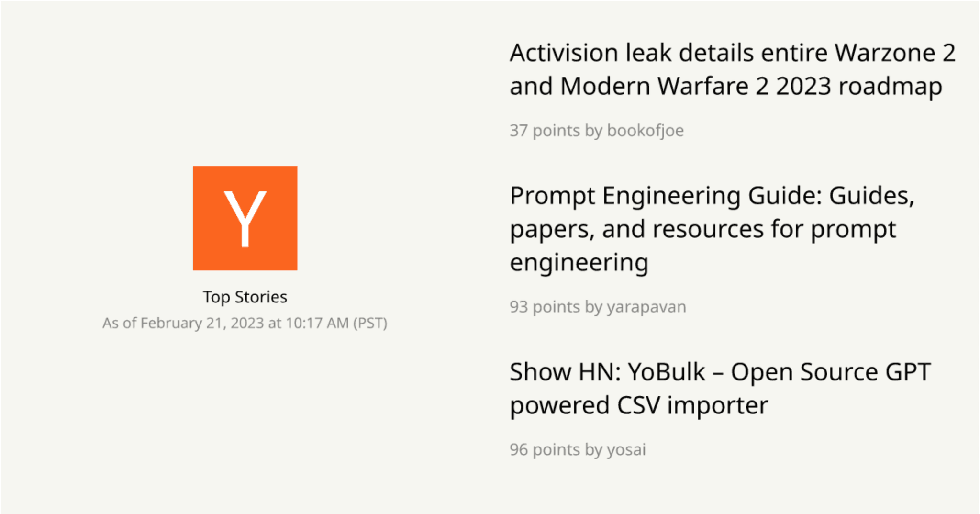Click the 96 points score

pyautogui.click(x=545, y=450)
